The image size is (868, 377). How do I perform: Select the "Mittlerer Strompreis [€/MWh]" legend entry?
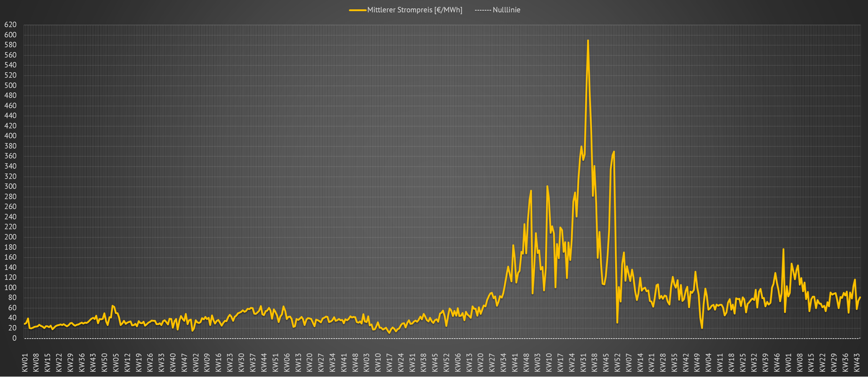[x=414, y=10]
